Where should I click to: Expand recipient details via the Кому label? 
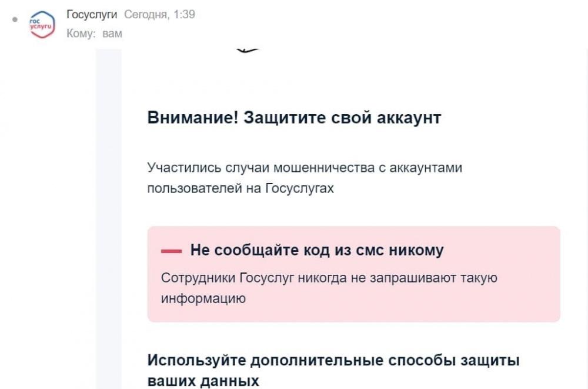pyautogui.click(x=81, y=34)
